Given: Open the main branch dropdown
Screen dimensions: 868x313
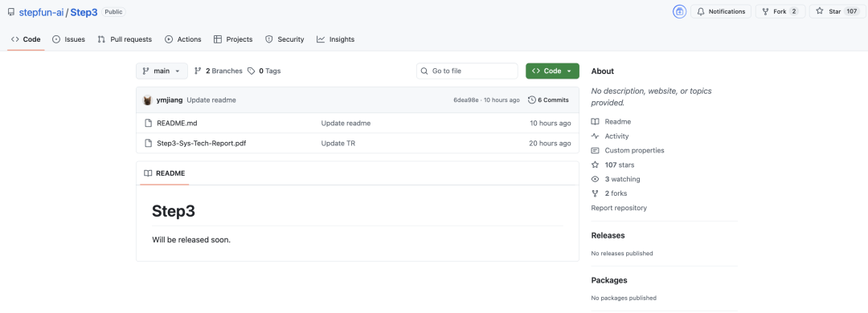Looking at the screenshot, I should click(x=162, y=71).
